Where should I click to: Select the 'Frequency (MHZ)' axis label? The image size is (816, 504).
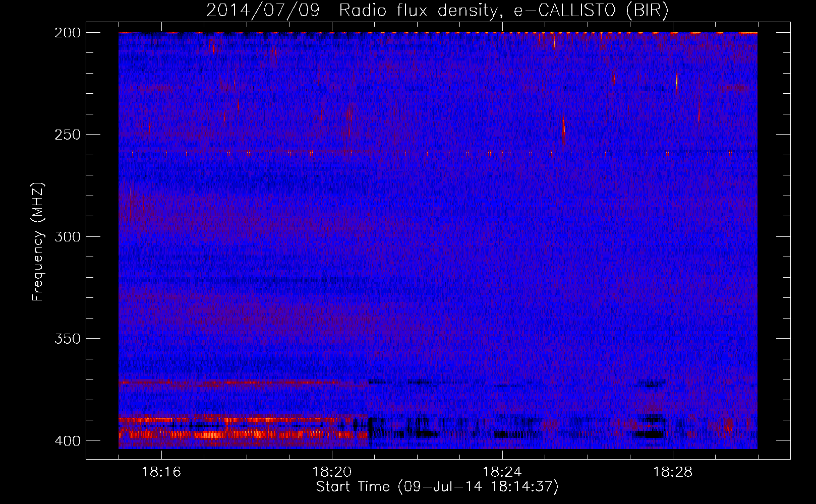click(x=38, y=241)
